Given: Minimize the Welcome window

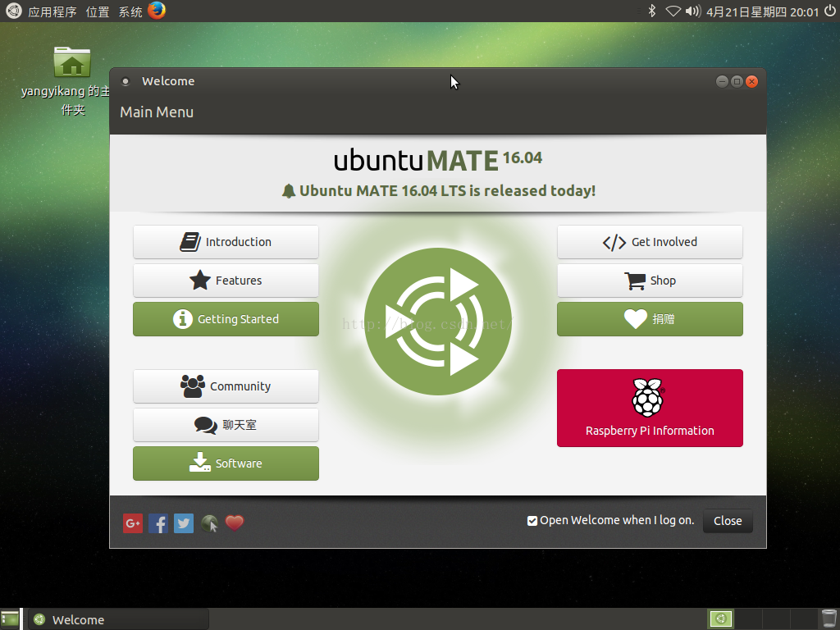Looking at the screenshot, I should point(722,81).
